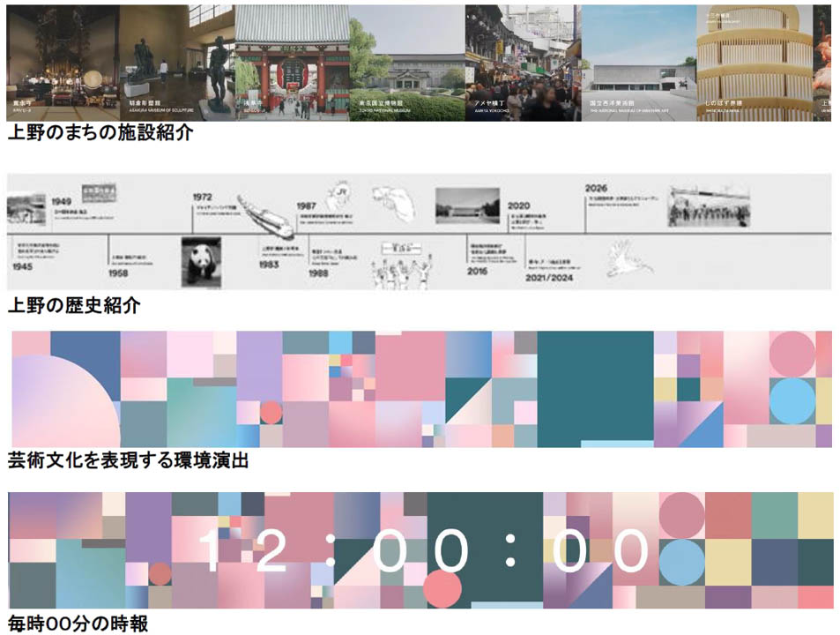Select the しのばず Shinobazu area lantern photo
840x635 pixels.
pos(755,63)
